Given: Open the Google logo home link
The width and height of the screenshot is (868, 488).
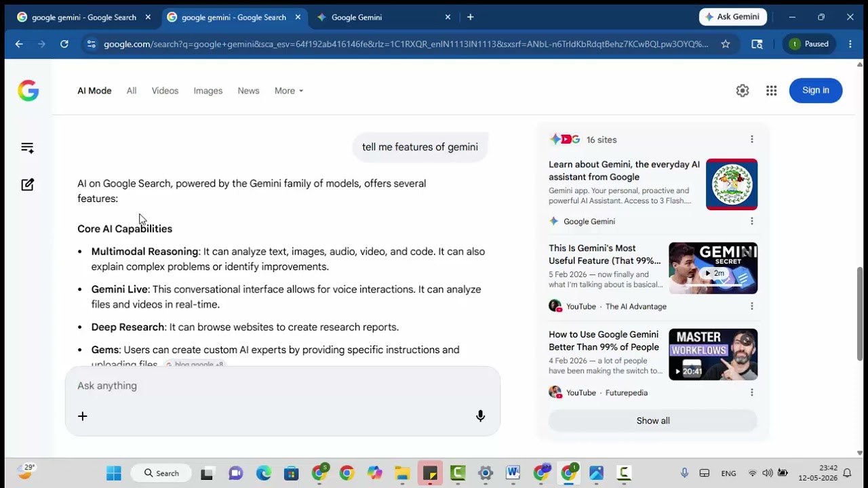Looking at the screenshot, I should 28,91.
